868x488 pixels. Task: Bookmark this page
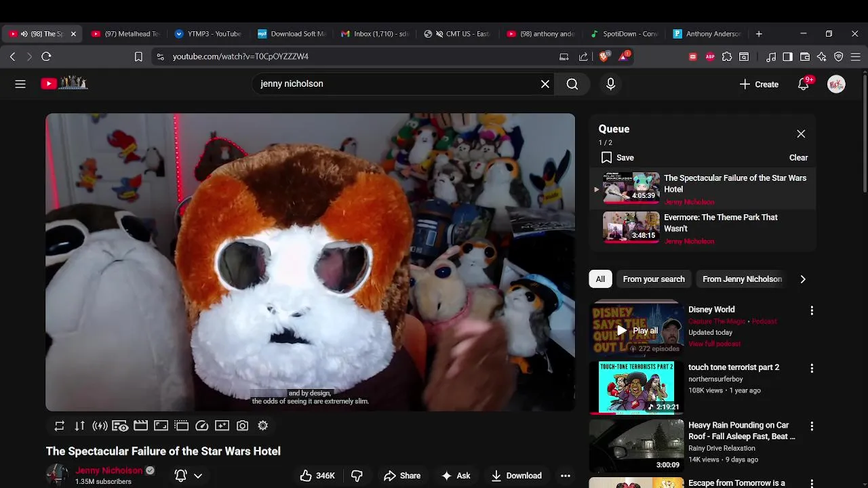[x=138, y=57]
